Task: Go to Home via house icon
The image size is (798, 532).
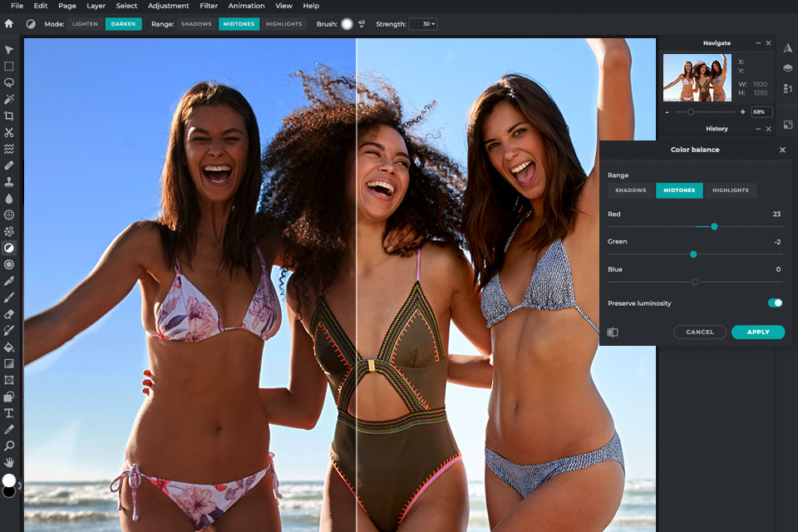Action: pyautogui.click(x=8, y=23)
